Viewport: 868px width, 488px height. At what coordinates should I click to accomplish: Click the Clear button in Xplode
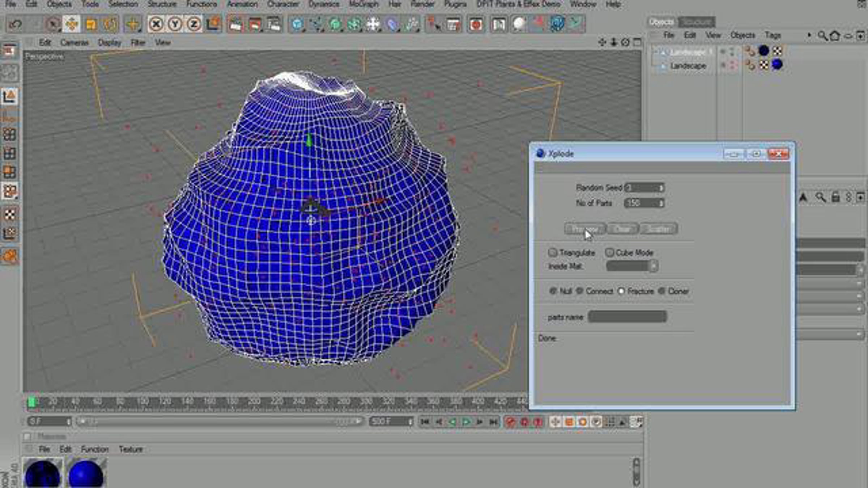[622, 229]
